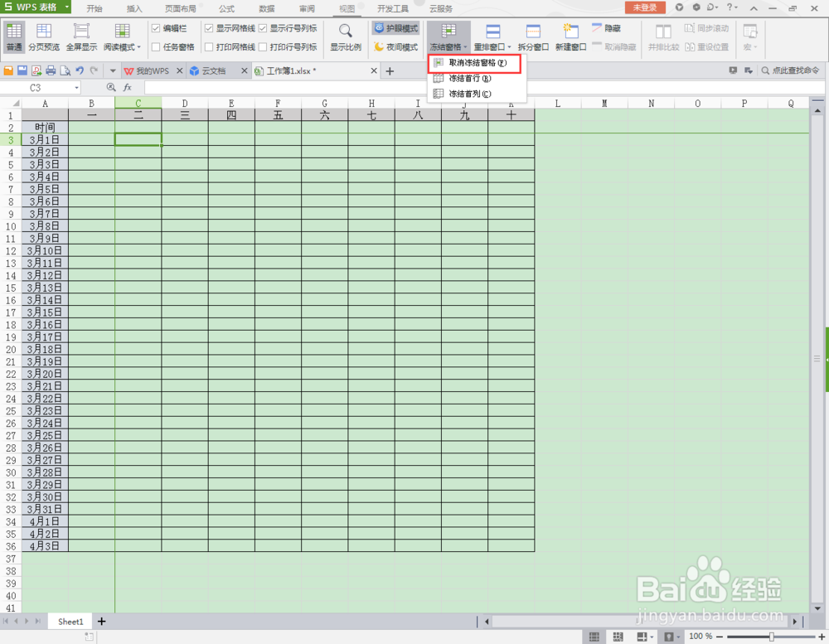The width and height of the screenshot is (829, 644).
Task: Open the help question mark dropdown
Action: [732, 7]
